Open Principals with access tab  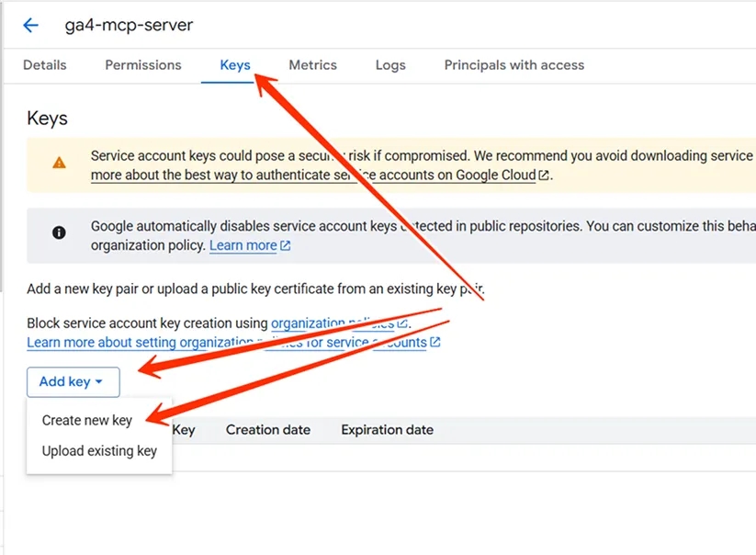coord(514,65)
